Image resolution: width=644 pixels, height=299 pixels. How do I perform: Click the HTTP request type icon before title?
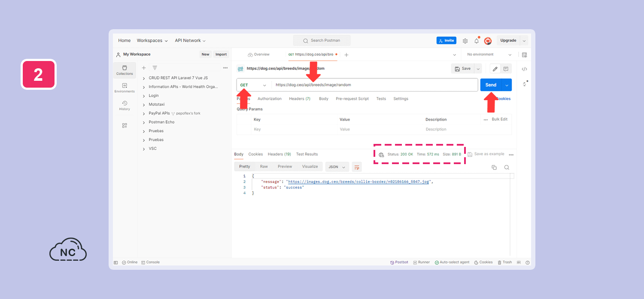point(240,69)
